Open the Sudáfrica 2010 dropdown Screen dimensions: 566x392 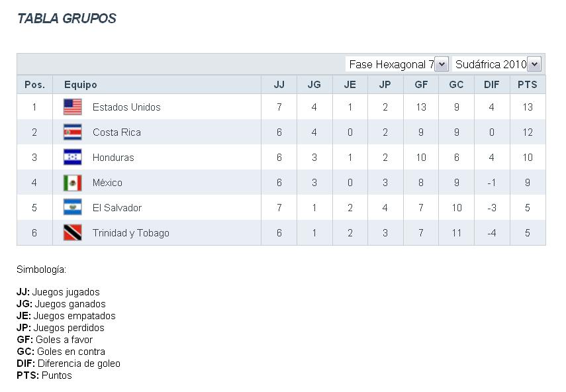(x=497, y=64)
